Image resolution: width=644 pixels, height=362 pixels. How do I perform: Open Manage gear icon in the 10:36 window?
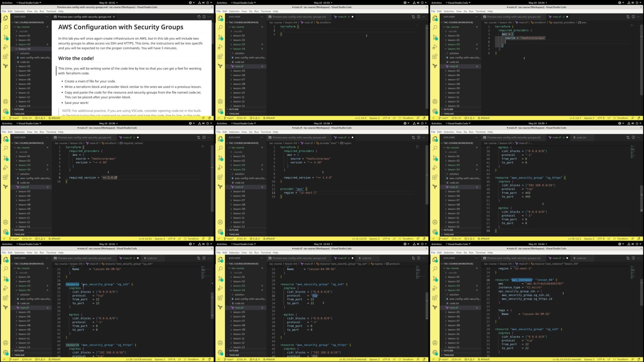click(5, 232)
